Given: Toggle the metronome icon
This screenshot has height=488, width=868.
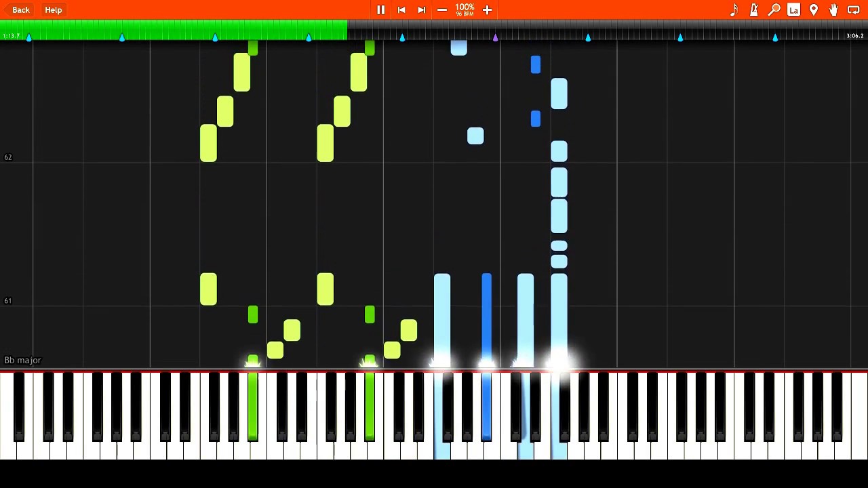Looking at the screenshot, I should click(x=753, y=10).
